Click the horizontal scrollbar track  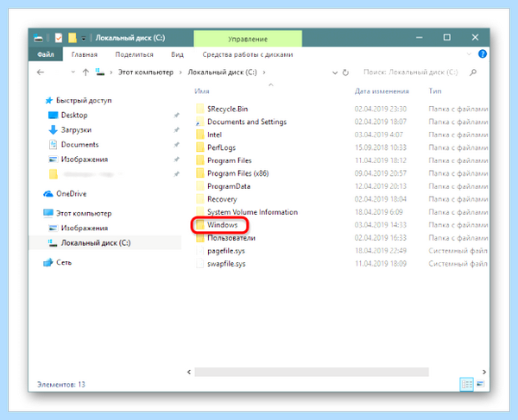tap(312, 373)
